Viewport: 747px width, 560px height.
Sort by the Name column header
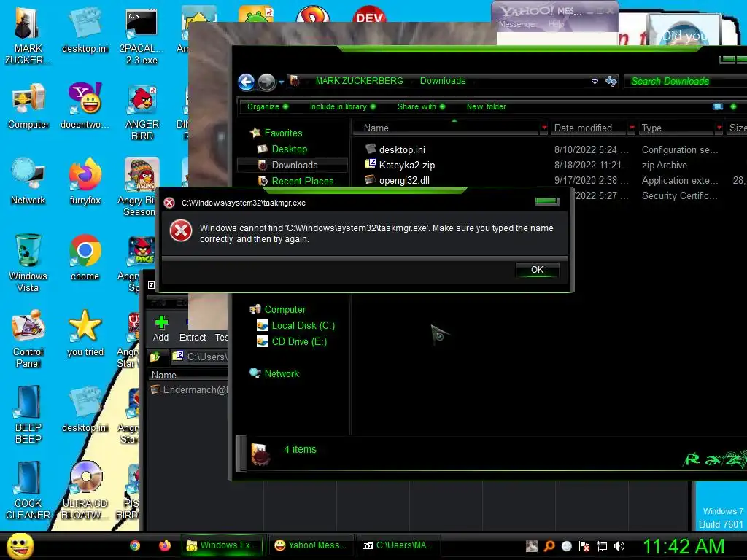[446, 128]
